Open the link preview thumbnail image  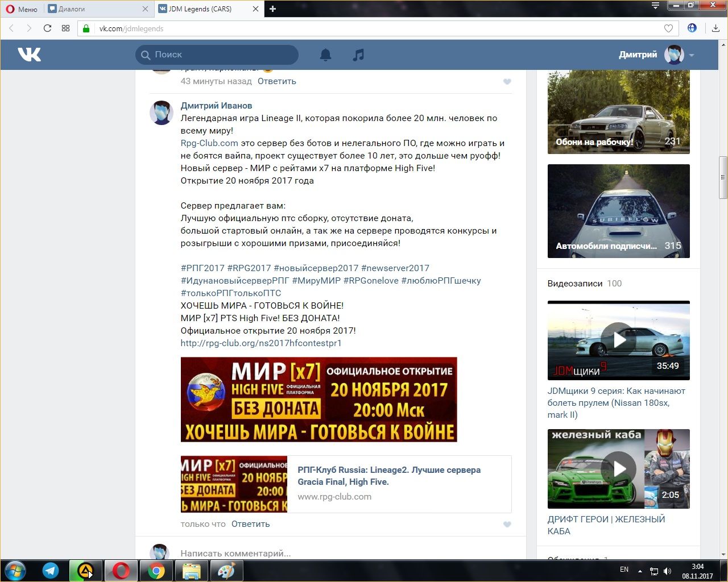point(234,484)
